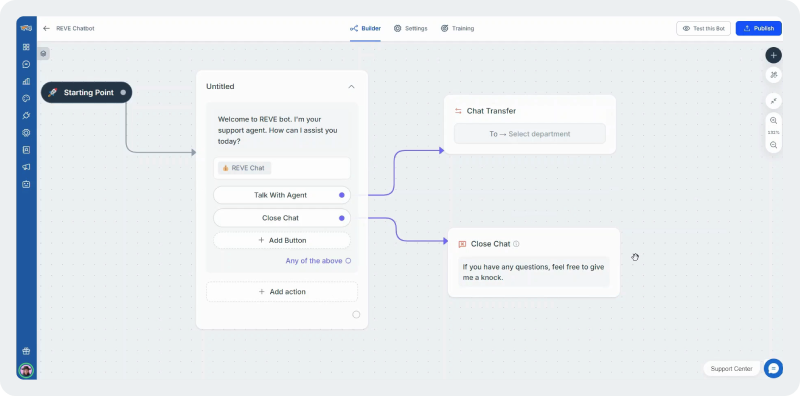Open the megaphone campaigns icon in sidebar
800x396 pixels.
point(26,167)
